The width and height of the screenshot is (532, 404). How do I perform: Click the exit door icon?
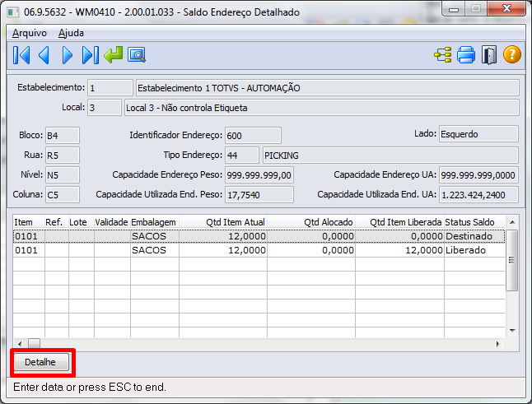click(x=489, y=54)
